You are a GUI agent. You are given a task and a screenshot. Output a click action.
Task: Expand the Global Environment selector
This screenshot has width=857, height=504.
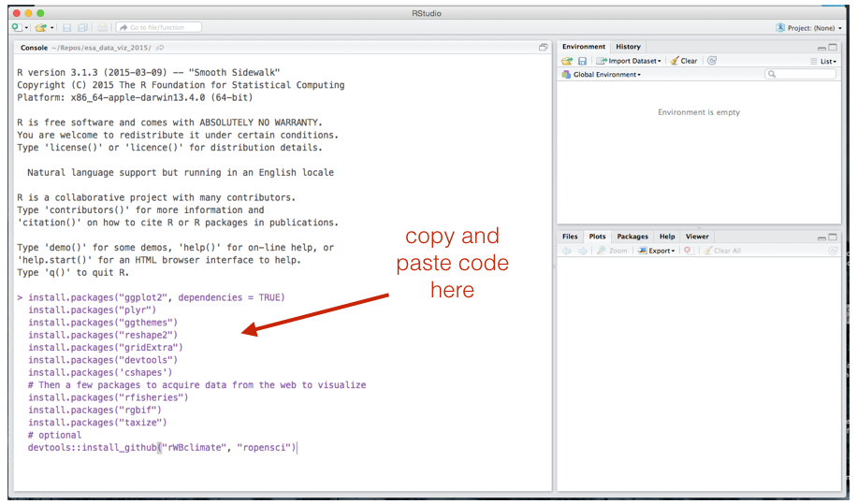pos(602,74)
